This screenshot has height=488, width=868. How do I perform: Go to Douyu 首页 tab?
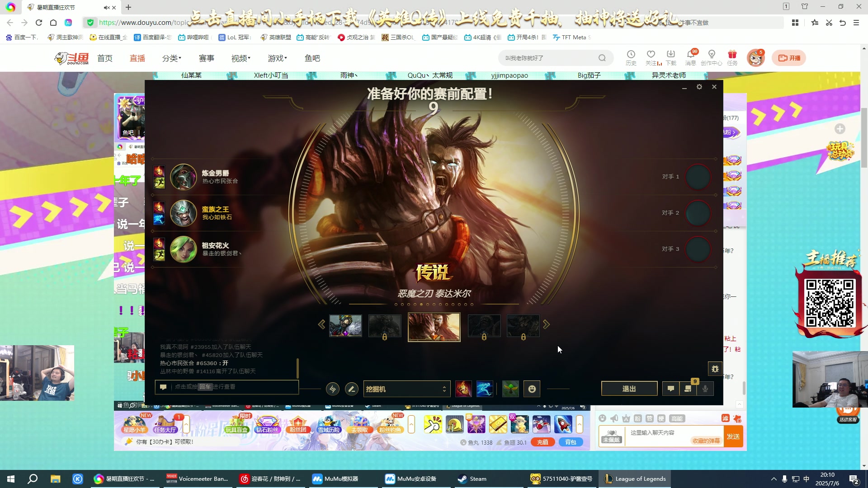(105, 58)
